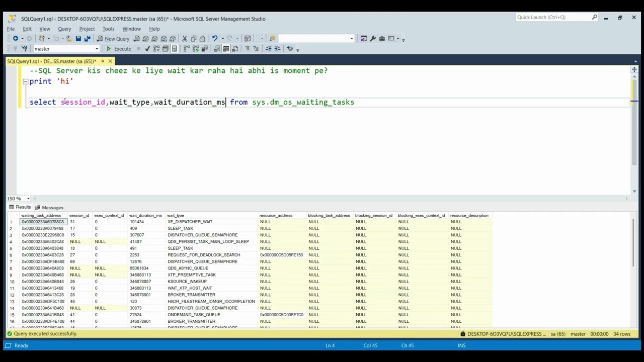
Task: Click the Find in Files icon
Action: click(272, 38)
